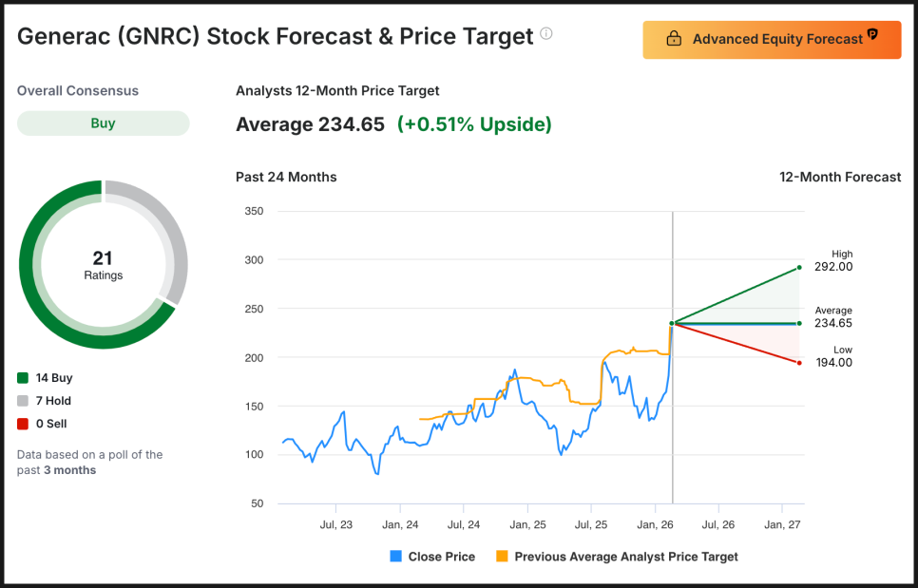
Task: Click the Buy consensus badge
Action: click(x=103, y=123)
